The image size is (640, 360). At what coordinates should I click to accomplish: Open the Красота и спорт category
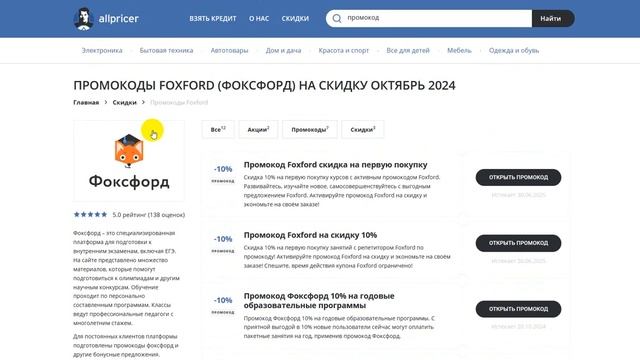tap(344, 51)
